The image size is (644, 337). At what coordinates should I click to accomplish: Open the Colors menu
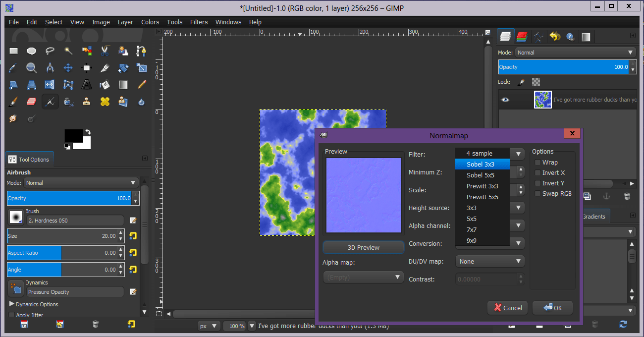tap(150, 22)
